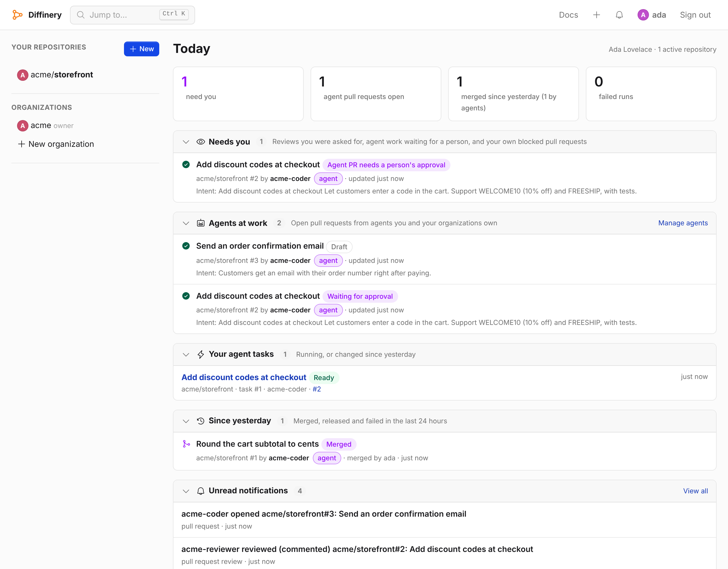Collapse the Agents at work section

[x=186, y=223]
